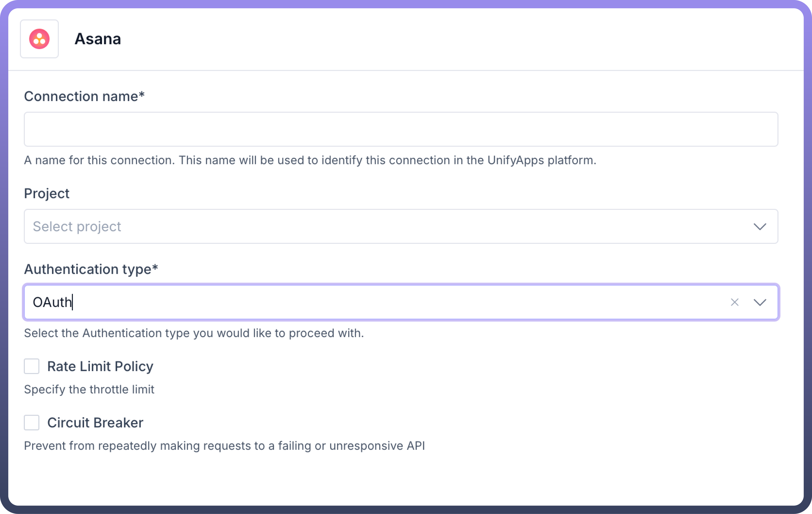This screenshot has width=812, height=514.
Task: Click the Asana header title
Action: click(97, 39)
